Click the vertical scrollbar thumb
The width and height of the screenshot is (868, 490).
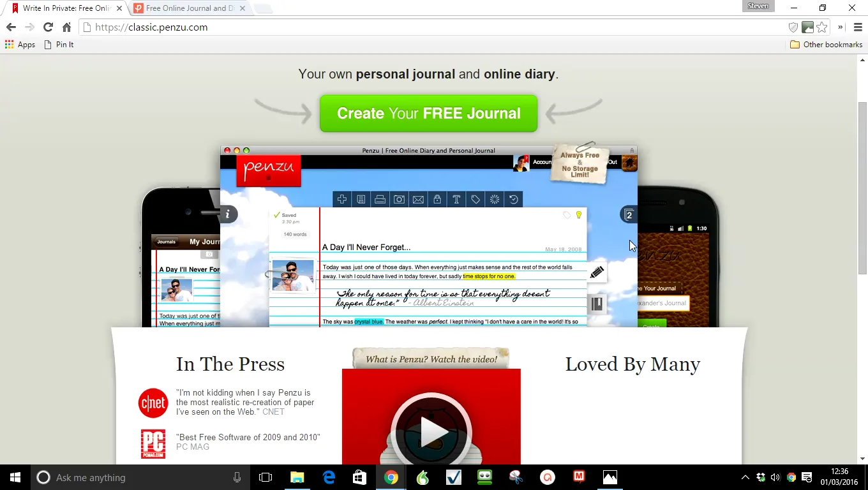tap(862, 188)
